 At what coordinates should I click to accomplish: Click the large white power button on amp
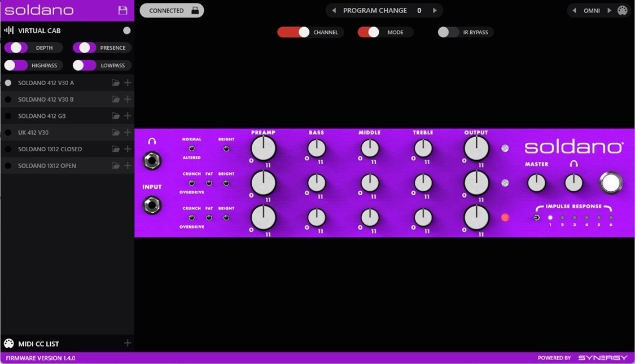coord(611,183)
